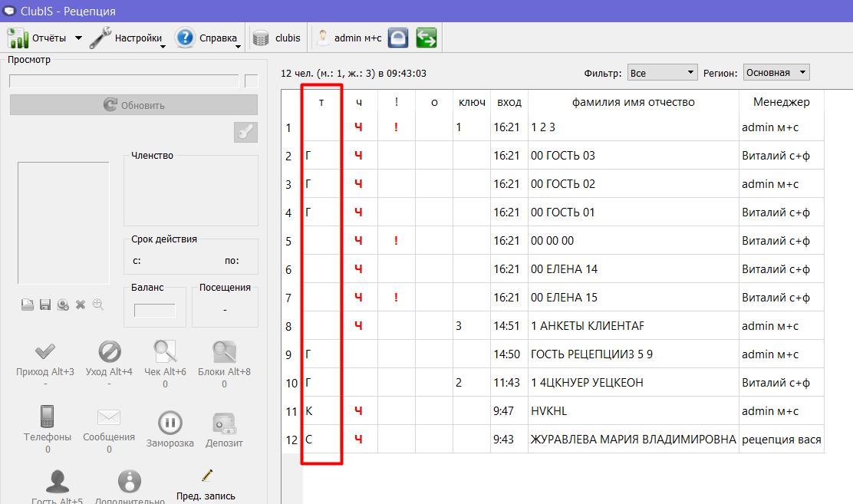
Task: Click the Депозит safe icon
Action: 224,423
